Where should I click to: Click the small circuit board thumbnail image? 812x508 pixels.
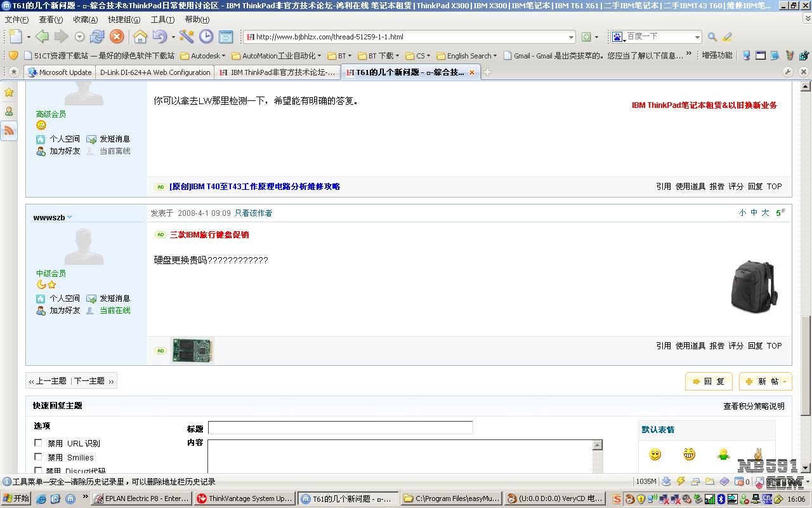(192, 350)
